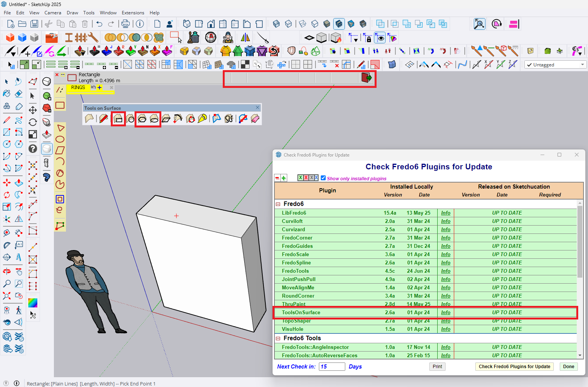
Task: Open the Extensions menu
Action: click(x=133, y=12)
